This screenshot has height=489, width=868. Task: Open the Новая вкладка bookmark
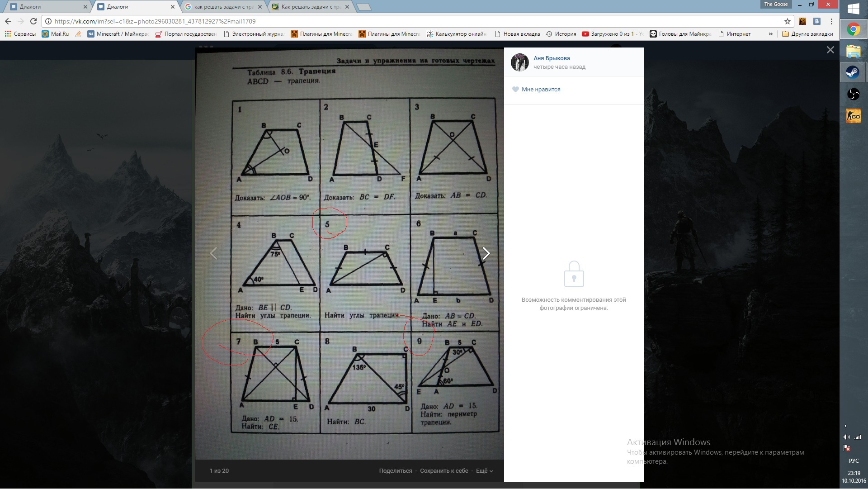click(x=517, y=34)
